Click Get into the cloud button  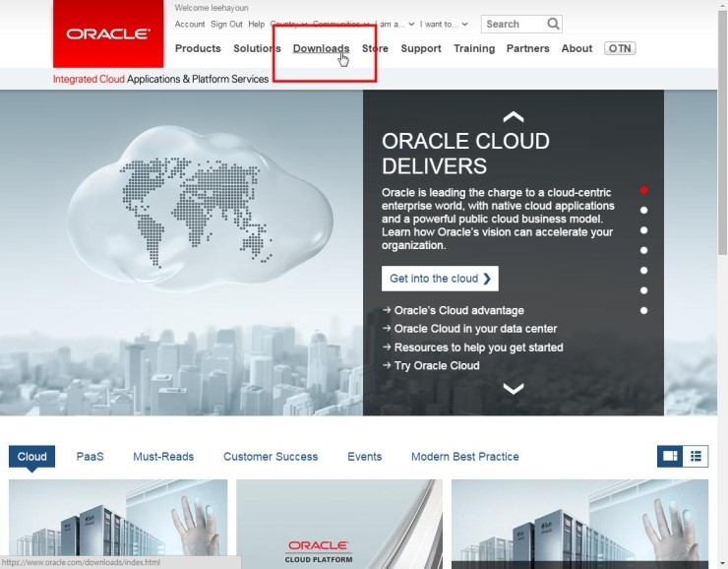[440, 279]
